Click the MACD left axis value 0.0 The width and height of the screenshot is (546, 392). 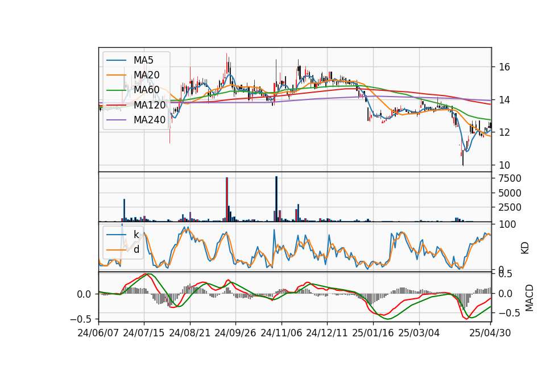pyautogui.click(x=84, y=294)
